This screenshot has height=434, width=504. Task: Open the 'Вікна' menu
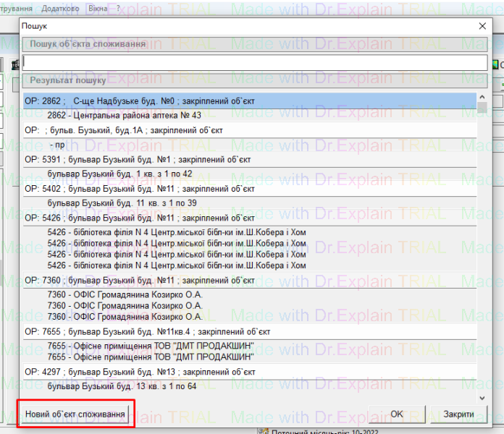[x=99, y=7]
